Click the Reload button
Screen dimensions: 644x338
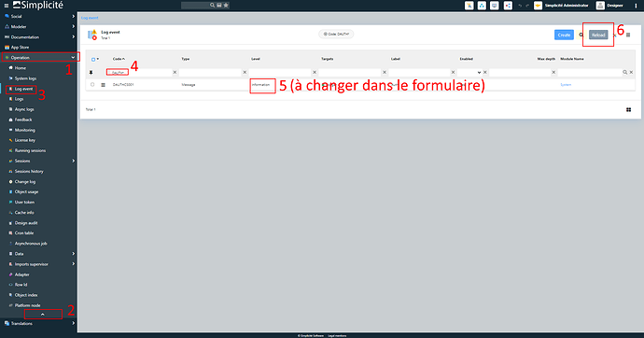(x=598, y=35)
